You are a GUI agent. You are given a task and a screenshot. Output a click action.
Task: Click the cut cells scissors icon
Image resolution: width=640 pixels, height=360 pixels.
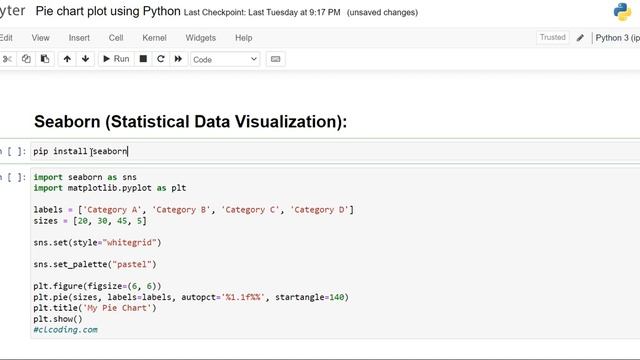click(x=7, y=59)
